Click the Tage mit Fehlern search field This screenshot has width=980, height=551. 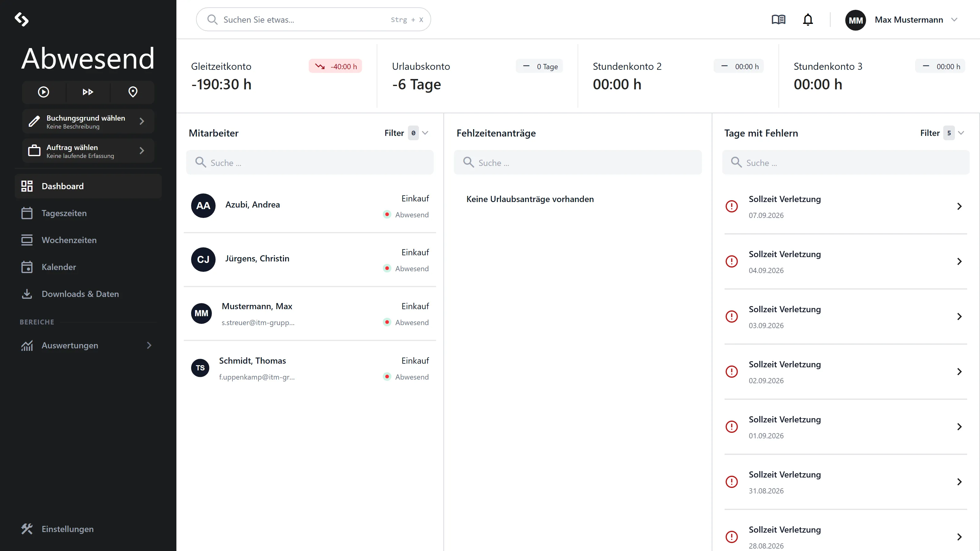click(x=845, y=162)
